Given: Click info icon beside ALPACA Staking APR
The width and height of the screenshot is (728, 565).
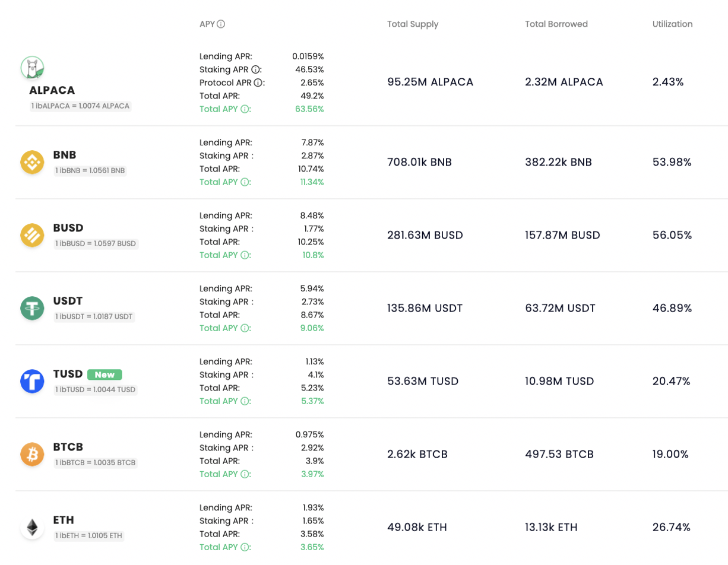Looking at the screenshot, I should 257,69.
